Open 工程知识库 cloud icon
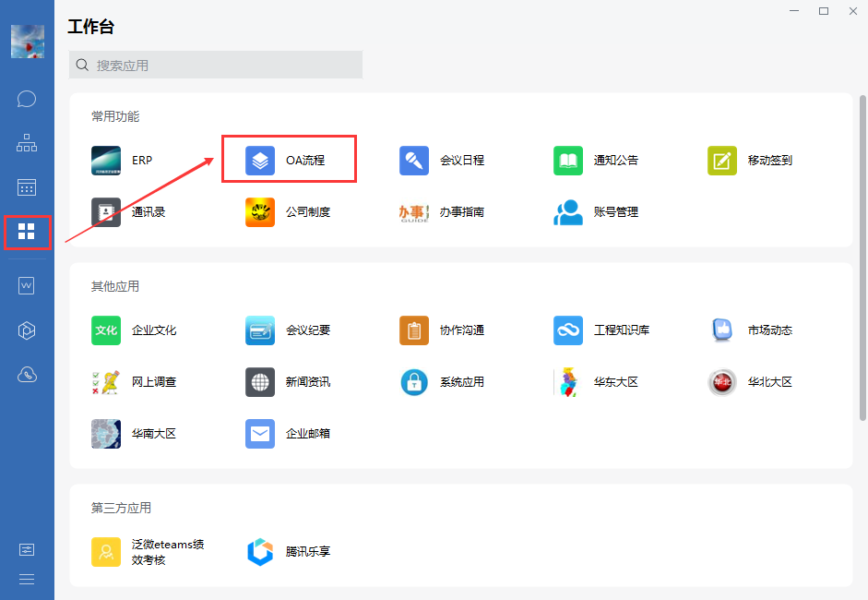Viewport: 868px width, 600px height. click(x=568, y=330)
